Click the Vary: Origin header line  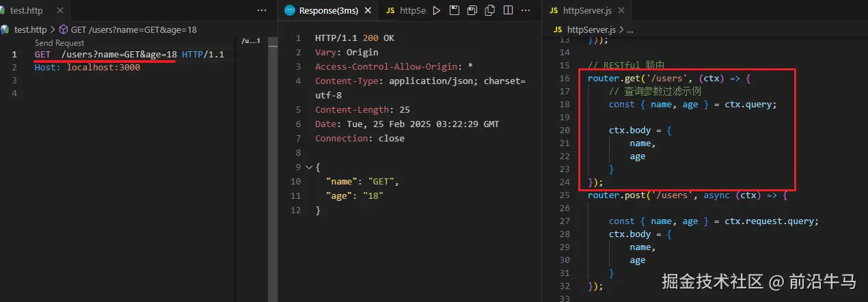click(x=347, y=52)
